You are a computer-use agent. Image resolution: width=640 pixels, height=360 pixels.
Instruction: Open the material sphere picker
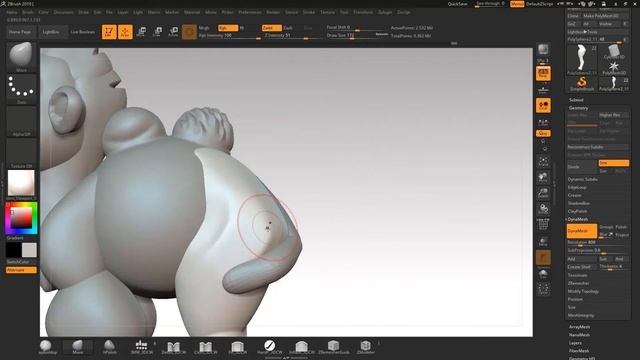pos(21,184)
